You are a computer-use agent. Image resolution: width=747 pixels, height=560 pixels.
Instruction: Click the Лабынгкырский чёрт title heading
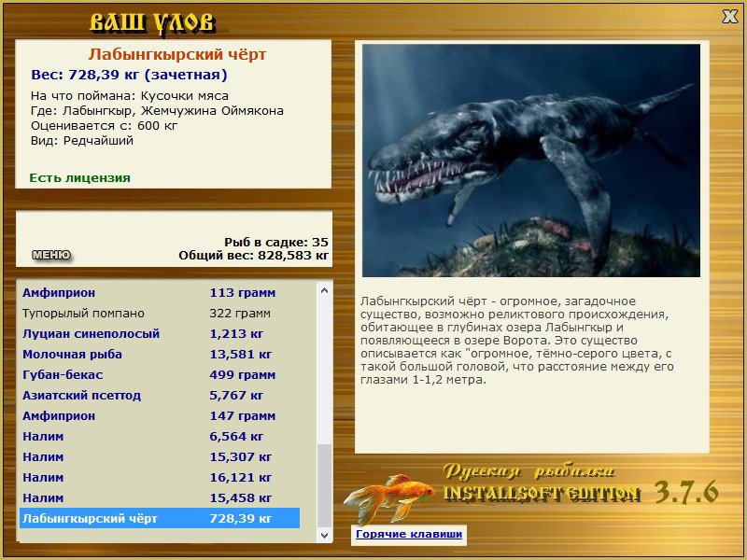tap(177, 54)
